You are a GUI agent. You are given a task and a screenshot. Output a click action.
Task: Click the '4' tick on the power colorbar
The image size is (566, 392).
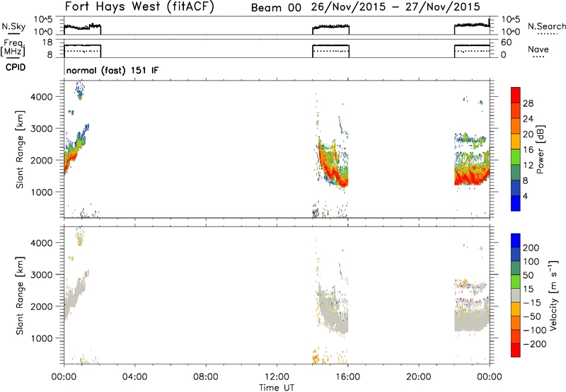tap(525, 196)
